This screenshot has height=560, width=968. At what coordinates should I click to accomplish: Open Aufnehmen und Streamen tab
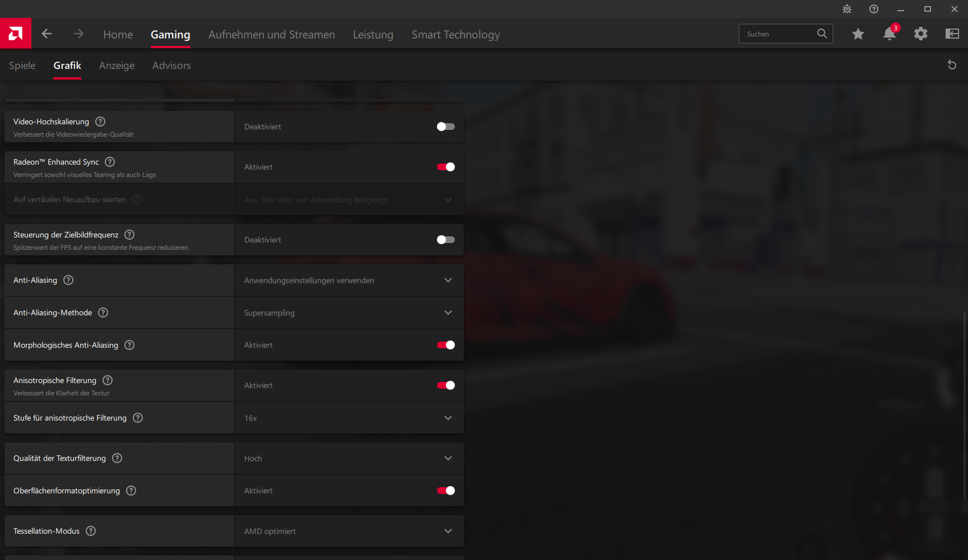[272, 35]
